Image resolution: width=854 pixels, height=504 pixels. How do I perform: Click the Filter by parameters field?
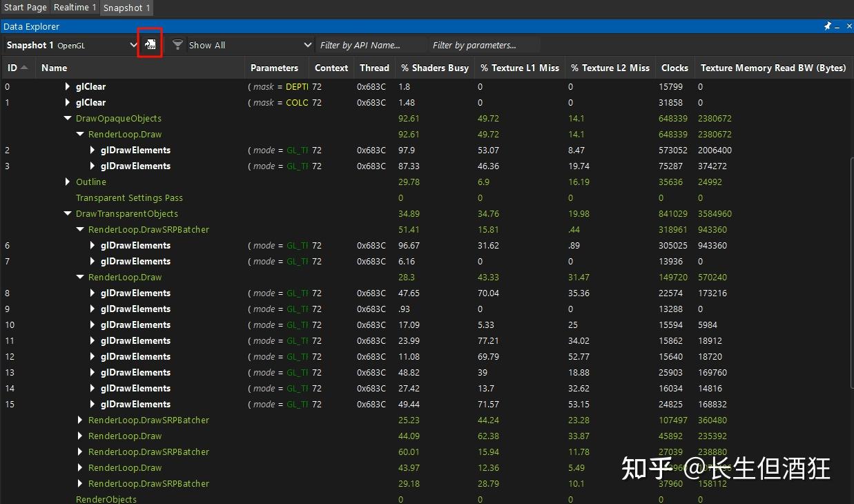coord(482,44)
